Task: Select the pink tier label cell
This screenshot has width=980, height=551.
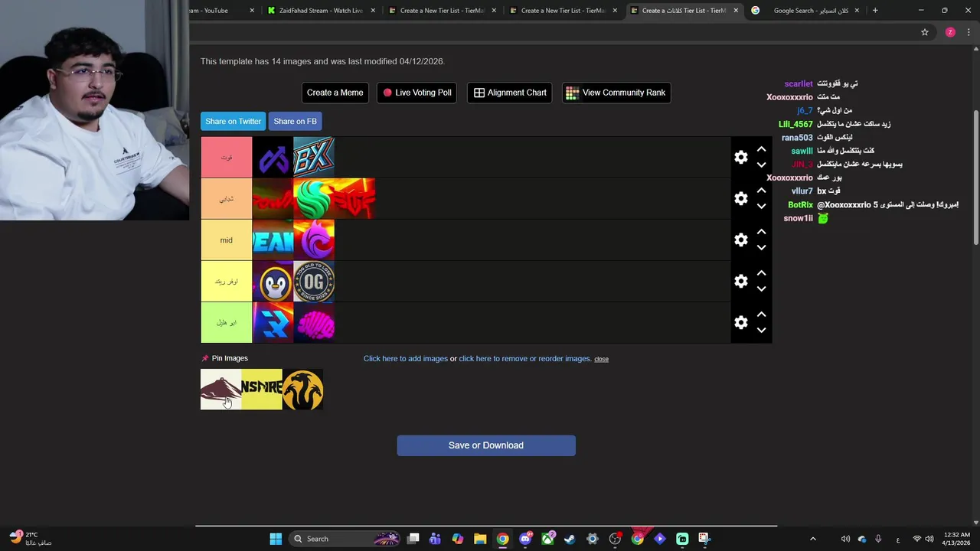Action: [226, 157]
